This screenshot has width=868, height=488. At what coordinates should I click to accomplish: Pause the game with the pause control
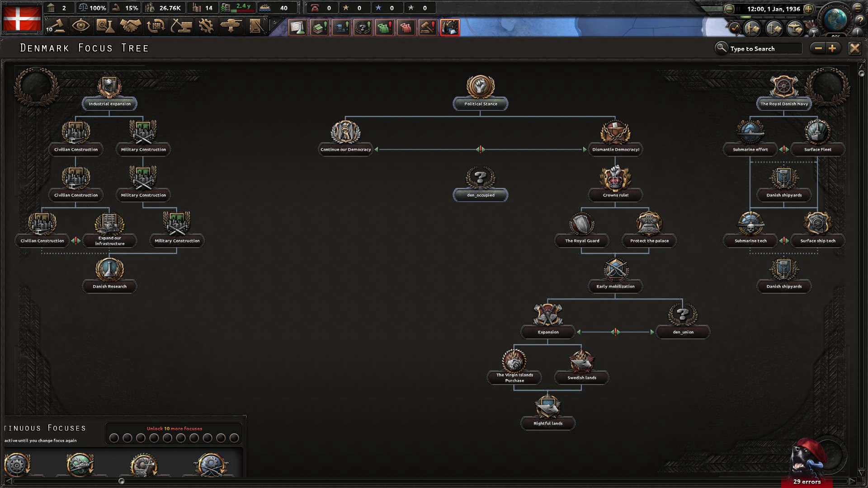[738, 9]
